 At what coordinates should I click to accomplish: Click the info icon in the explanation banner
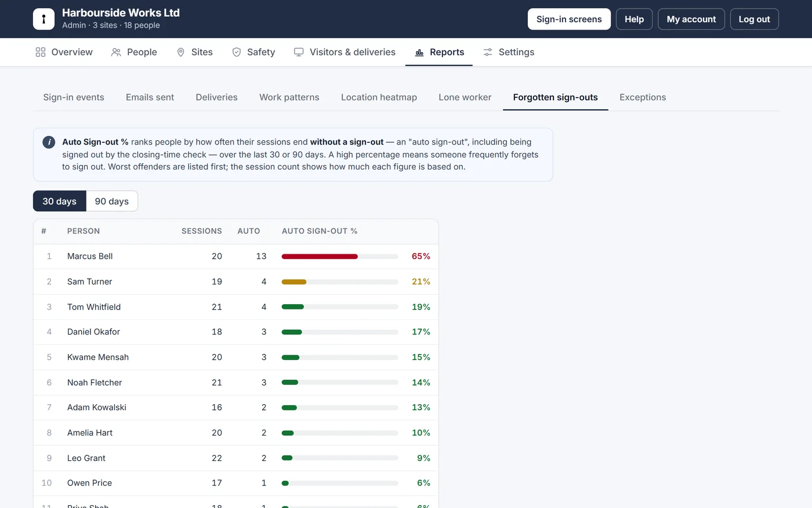49,142
